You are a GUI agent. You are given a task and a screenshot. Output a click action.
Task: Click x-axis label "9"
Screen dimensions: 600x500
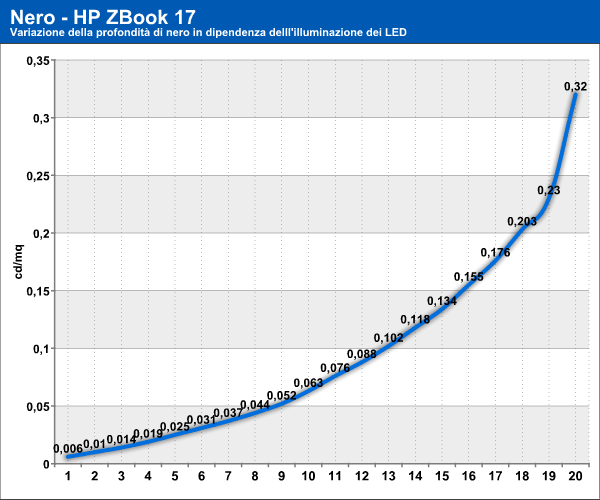coord(282,476)
